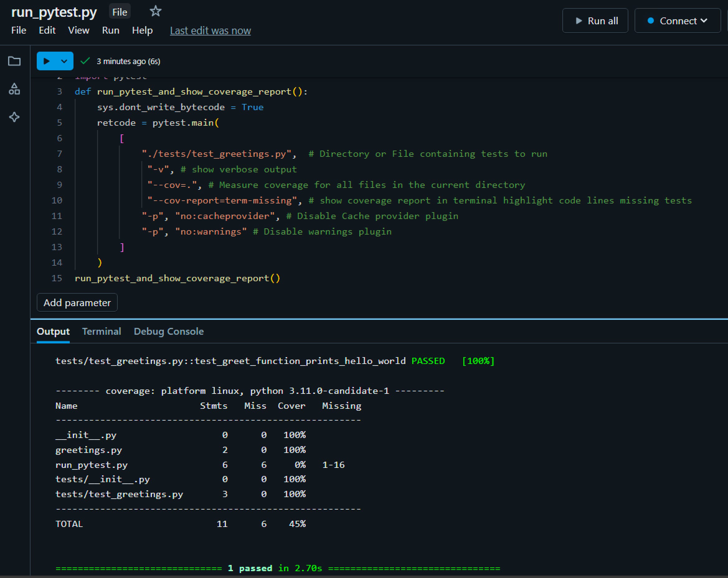
Task: Switch to the Terminal tab
Action: [x=101, y=331]
